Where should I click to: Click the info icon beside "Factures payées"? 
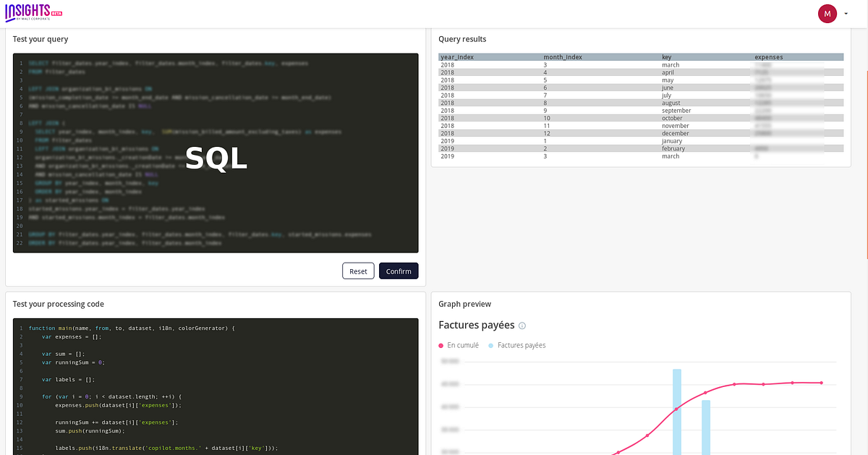[x=522, y=326]
